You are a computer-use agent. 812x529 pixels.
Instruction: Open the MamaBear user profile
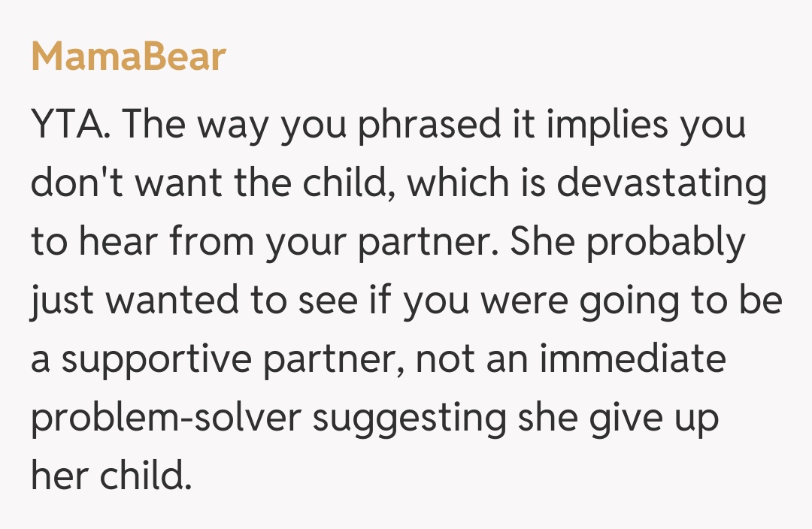129,56
